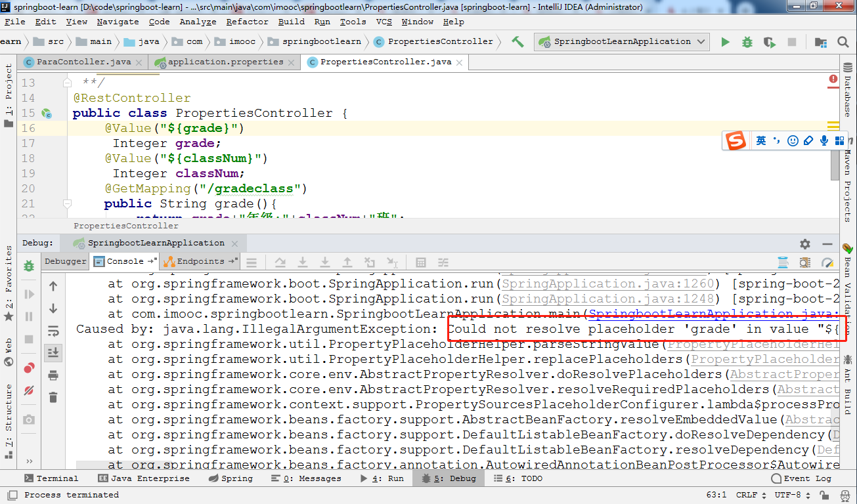Viewport: 857px width, 504px height.
Task: Toggle scroll to end of console
Action: tap(53, 353)
